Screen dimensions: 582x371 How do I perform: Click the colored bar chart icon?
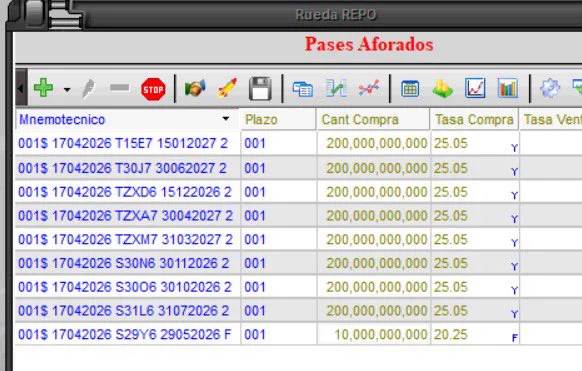point(507,88)
